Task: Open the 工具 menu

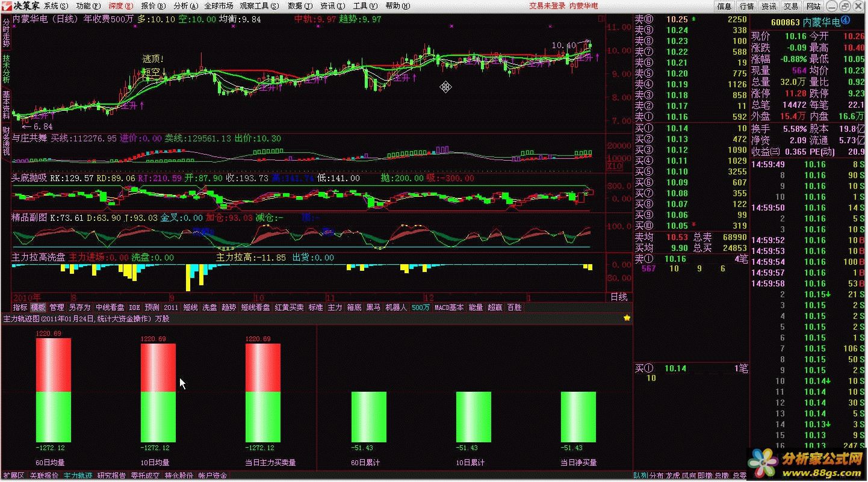Action: 365,6
